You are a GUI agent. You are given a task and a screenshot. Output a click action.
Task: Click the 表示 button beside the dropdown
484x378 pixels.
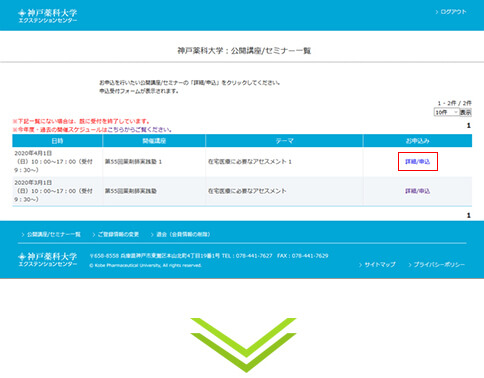(466, 112)
